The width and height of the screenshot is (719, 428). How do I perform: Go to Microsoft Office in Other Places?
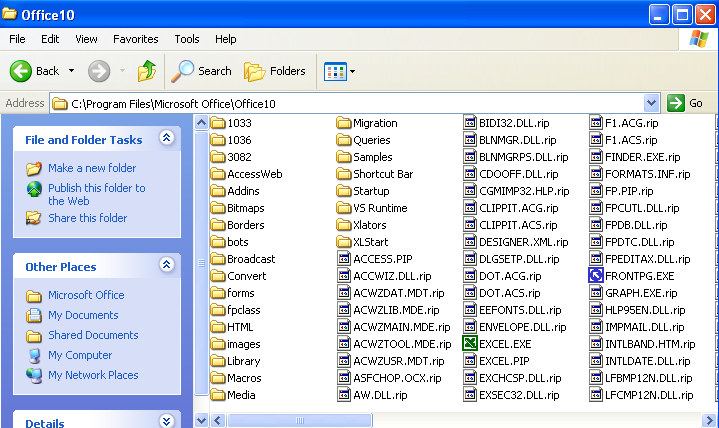pyautogui.click(x=86, y=295)
